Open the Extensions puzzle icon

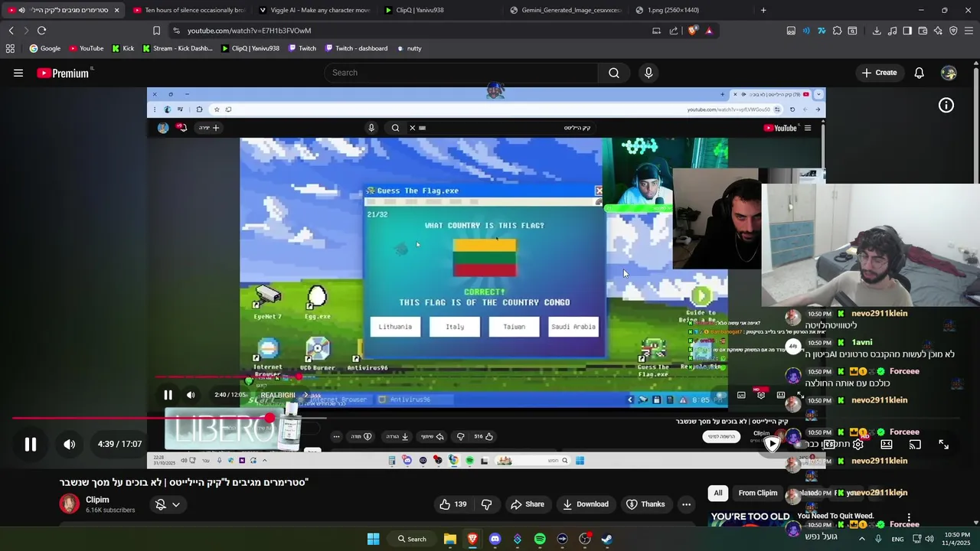837,31
